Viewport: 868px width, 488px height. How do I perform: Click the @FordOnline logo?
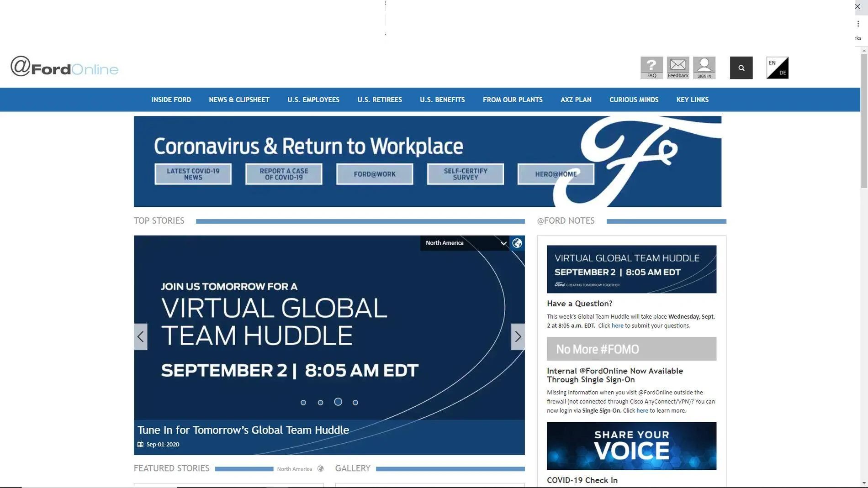pyautogui.click(x=64, y=67)
